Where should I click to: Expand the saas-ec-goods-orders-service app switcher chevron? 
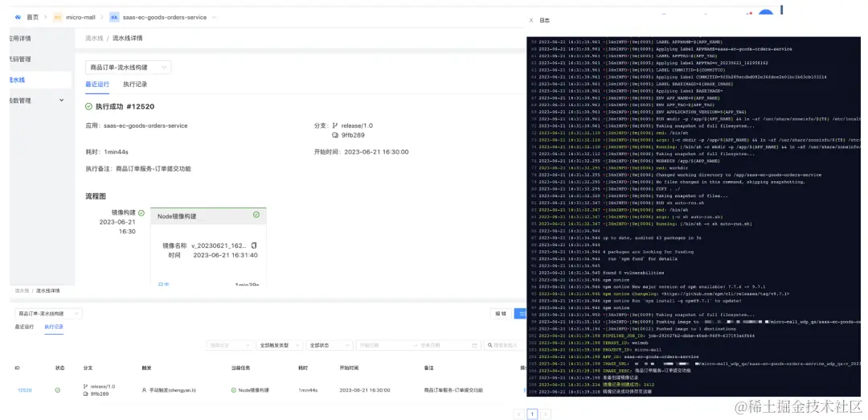(215, 17)
